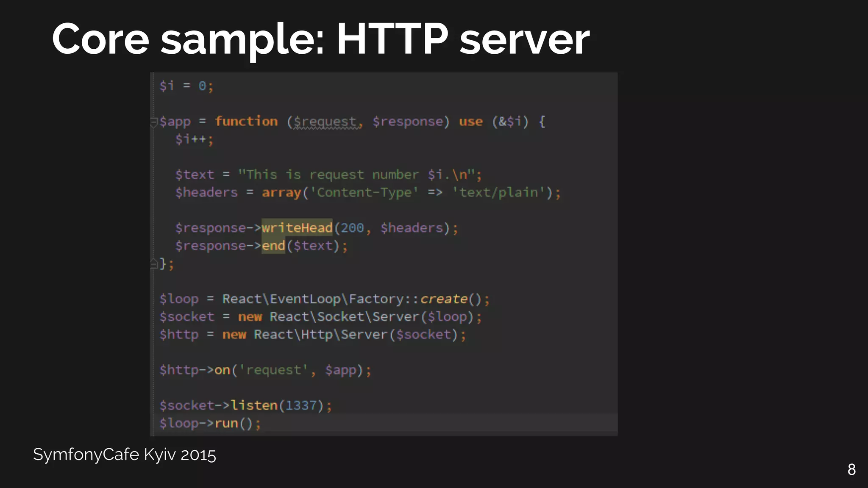The image size is (868, 488).
Task: Click the SymfonyCafe Kyiv 2015 footer
Action: click(x=125, y=455)
